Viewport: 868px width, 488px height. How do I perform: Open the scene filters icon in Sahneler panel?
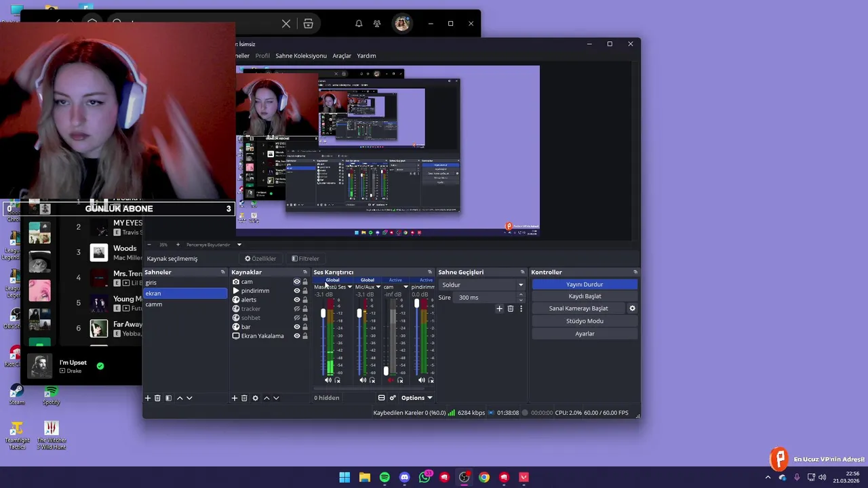click(168, 398)
